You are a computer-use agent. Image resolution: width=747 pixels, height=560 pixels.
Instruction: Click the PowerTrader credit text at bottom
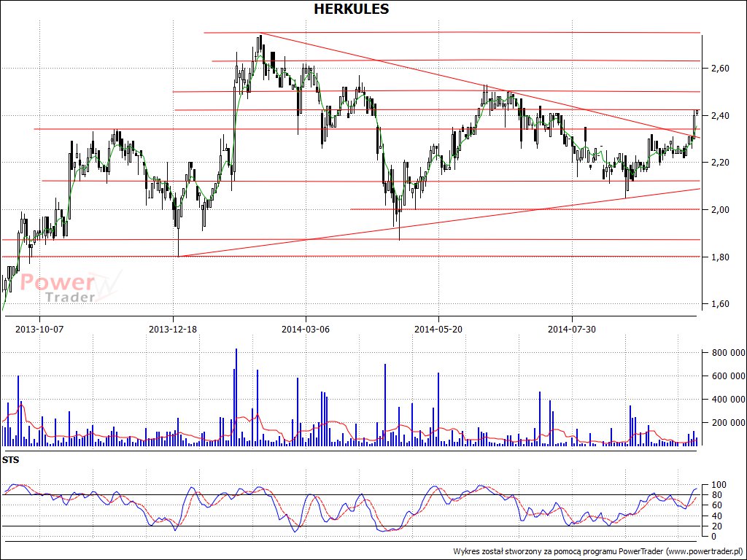point(598,551)
